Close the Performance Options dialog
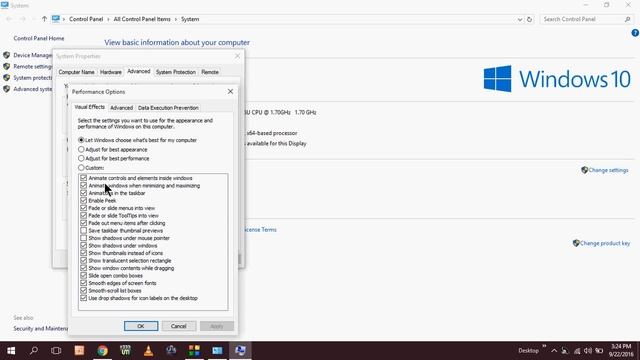This screenshot has height=360, width=640. point(230,91)
